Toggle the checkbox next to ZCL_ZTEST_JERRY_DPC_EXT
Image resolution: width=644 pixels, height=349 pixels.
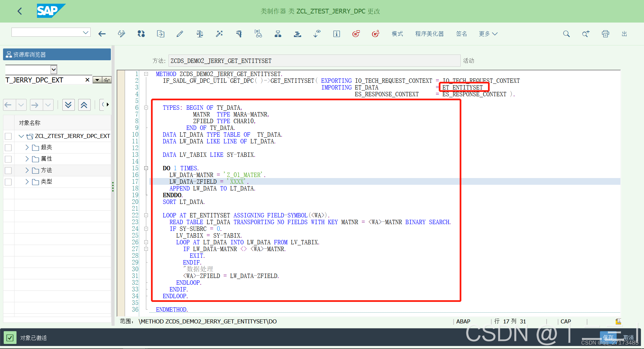pos(8,136)
